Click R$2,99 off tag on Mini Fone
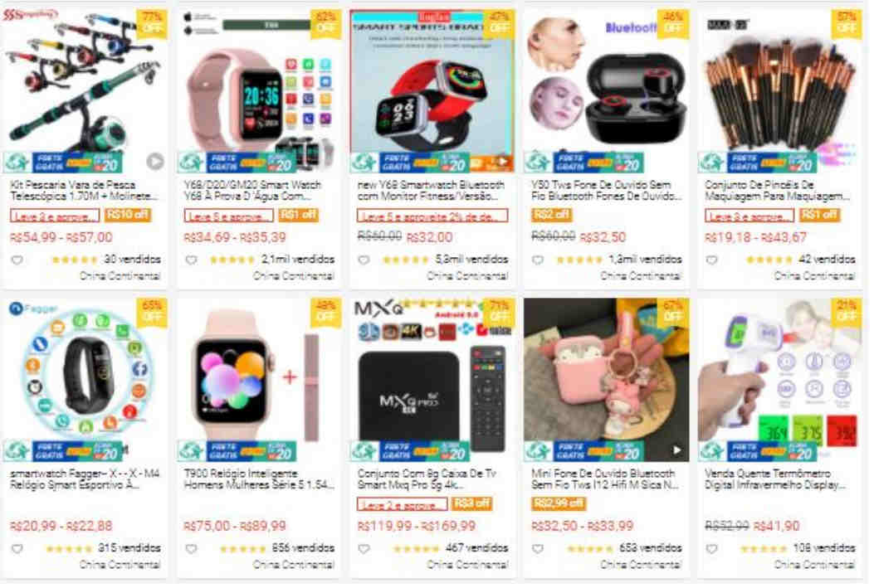Image resolution: width=874 pixels, height=588 pixels. click(x=559, y=504)
